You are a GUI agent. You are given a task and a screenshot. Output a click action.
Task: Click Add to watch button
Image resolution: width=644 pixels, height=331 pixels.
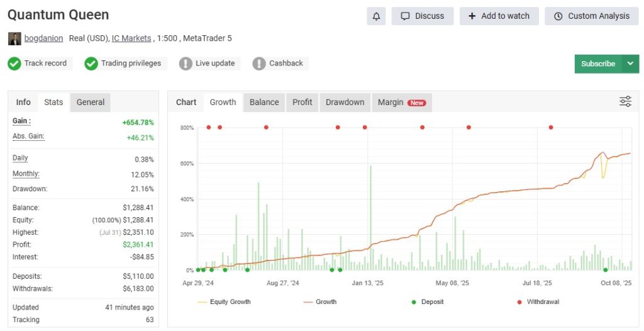point(499,16)
